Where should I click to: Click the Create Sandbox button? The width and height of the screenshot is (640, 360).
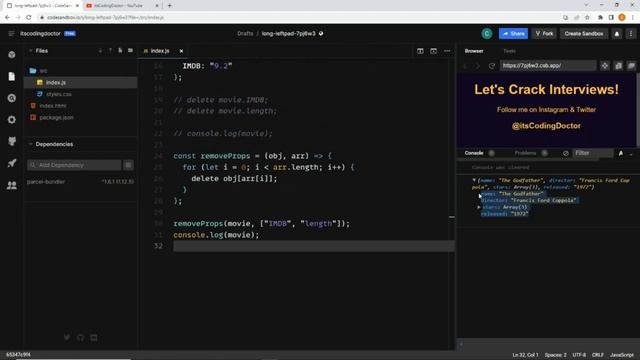pyautogui.click(x=584, y=33)
